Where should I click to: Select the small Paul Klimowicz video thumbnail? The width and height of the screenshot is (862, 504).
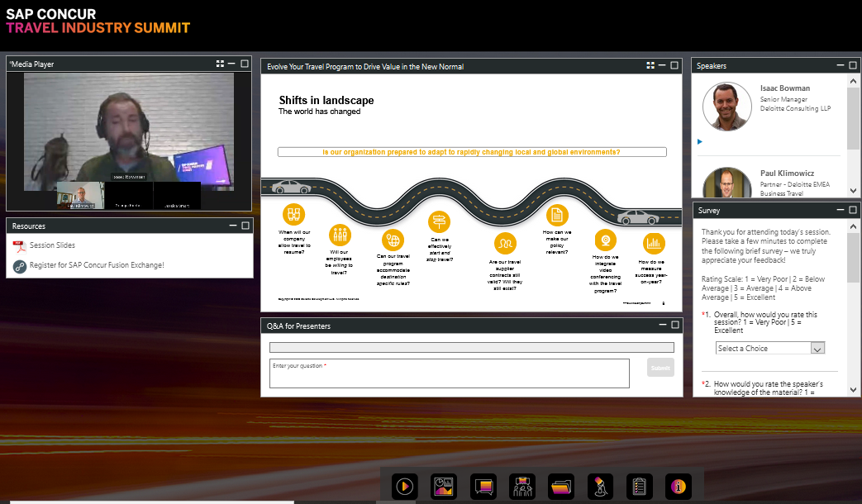[80, 195]
